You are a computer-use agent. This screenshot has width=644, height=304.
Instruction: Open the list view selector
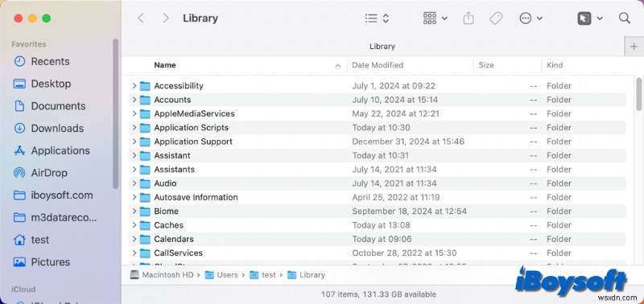(377, 18)
